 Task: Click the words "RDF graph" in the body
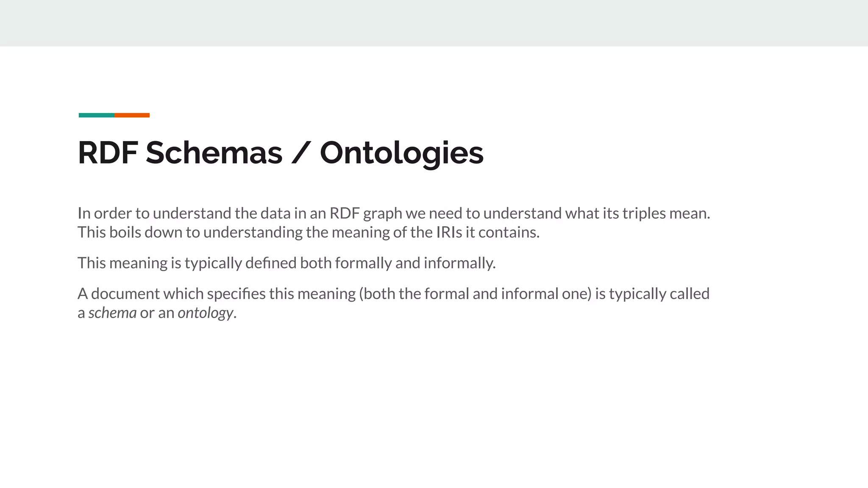pyautogui.click(x=365, y=213)
